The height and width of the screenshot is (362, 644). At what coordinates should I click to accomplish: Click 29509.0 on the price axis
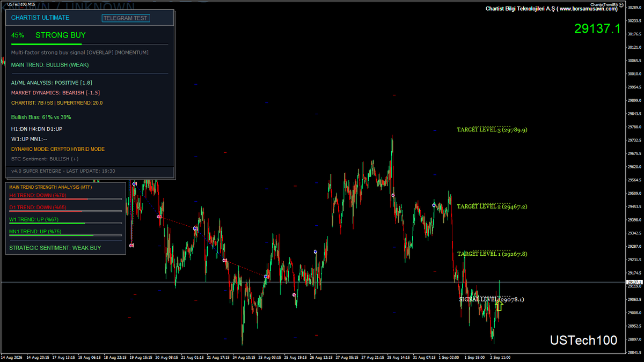pyautogui.click(x=634, y=194)
